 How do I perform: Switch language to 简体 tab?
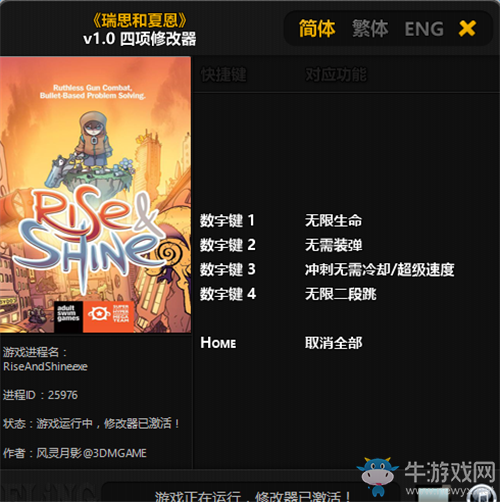point(317,28)
